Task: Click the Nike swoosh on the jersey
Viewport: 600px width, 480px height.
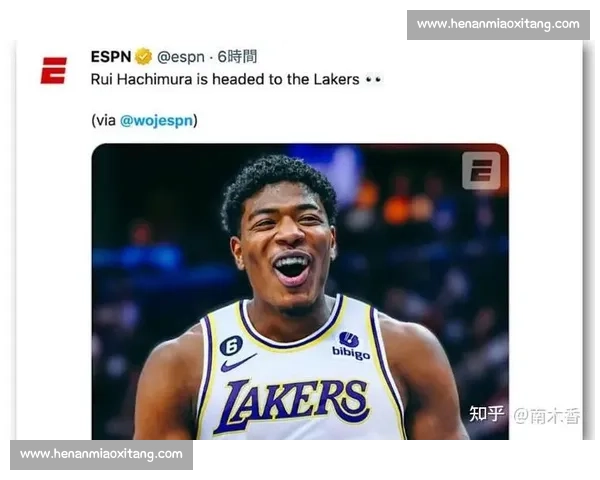Action: pos(238,363)
